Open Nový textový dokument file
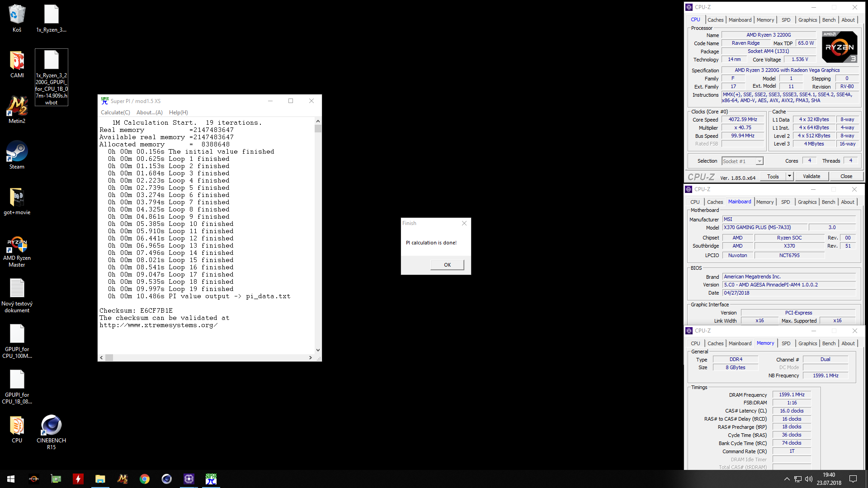 point(17,296)
